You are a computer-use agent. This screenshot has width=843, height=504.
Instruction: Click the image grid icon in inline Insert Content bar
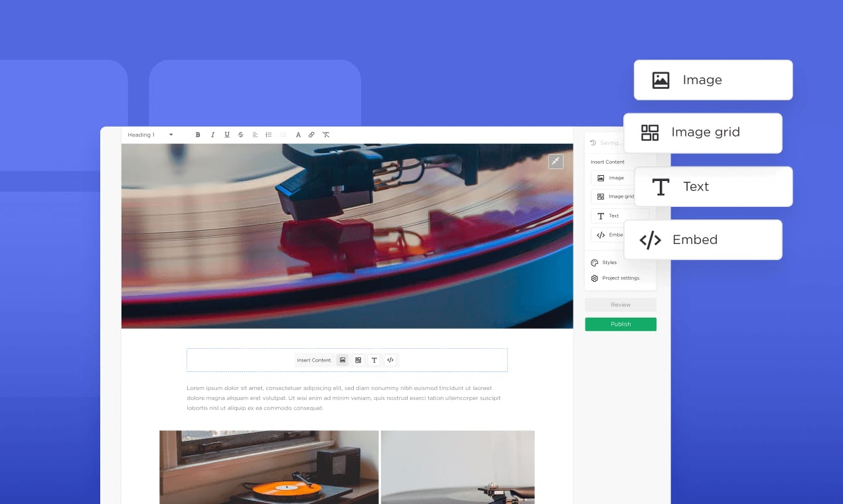(x=358, y=360)
